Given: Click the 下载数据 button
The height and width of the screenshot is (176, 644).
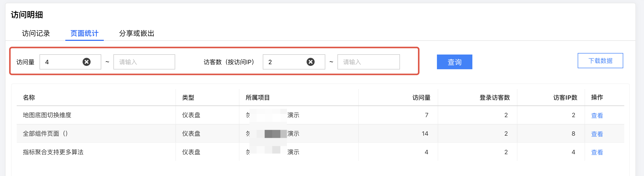Looking at the screenshot, I should point(600,61).
